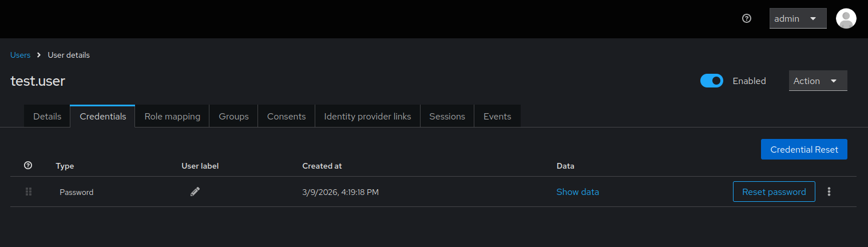
Task: Open the Role mapping tab
Action: 172,116
